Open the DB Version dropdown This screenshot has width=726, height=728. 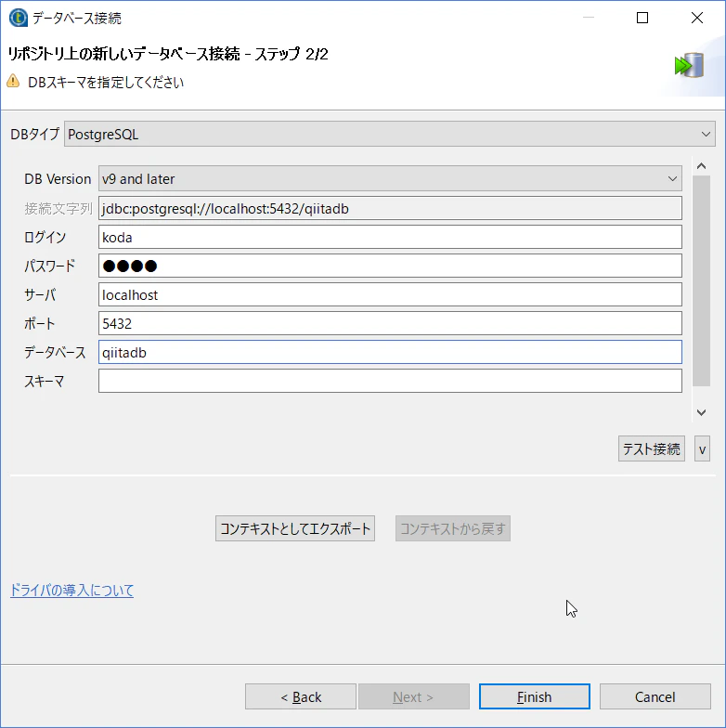click(x=390, y=178)
